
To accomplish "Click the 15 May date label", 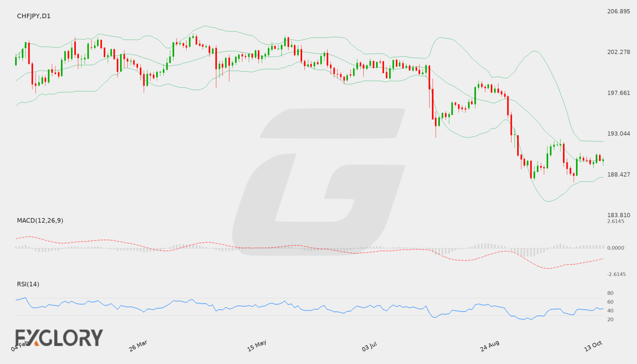I will (257, 346).
